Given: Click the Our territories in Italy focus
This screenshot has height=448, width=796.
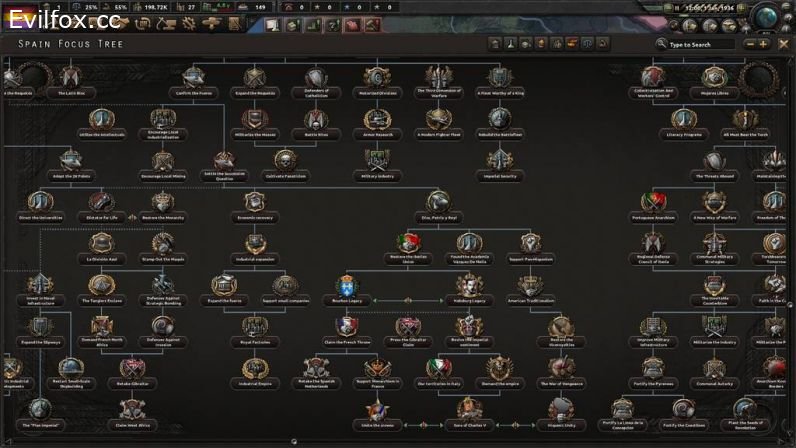Looking at the screenshot, I should 439,370.
